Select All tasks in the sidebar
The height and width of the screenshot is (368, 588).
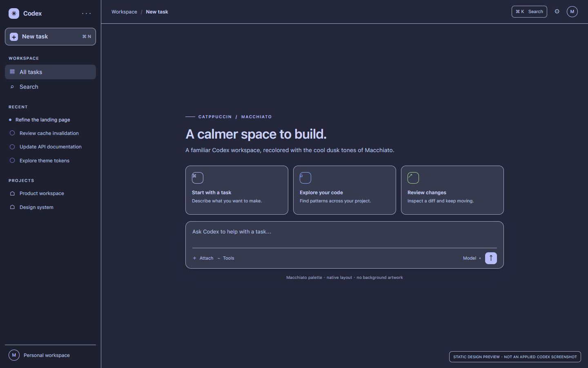tap(50, 72)
